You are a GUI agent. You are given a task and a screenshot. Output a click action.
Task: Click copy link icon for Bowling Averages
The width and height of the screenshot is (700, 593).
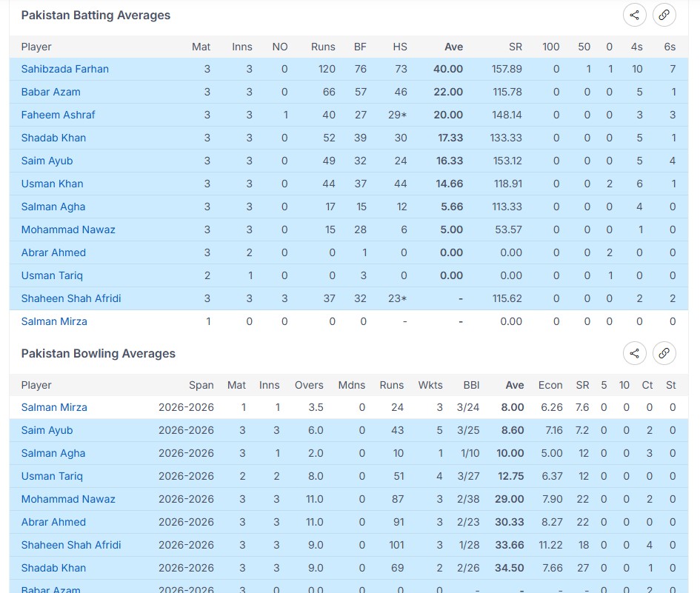[664, 353]
